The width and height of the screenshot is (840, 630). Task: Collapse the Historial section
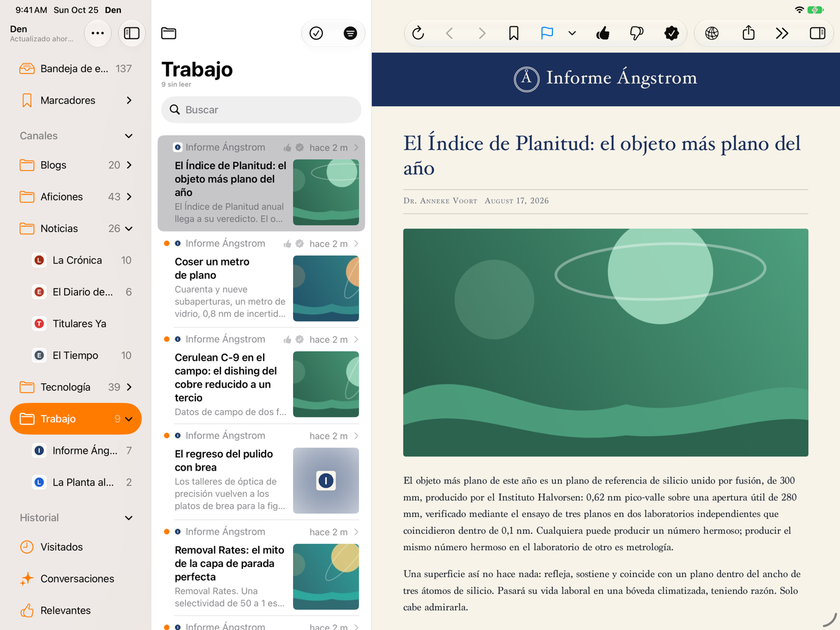129,518
